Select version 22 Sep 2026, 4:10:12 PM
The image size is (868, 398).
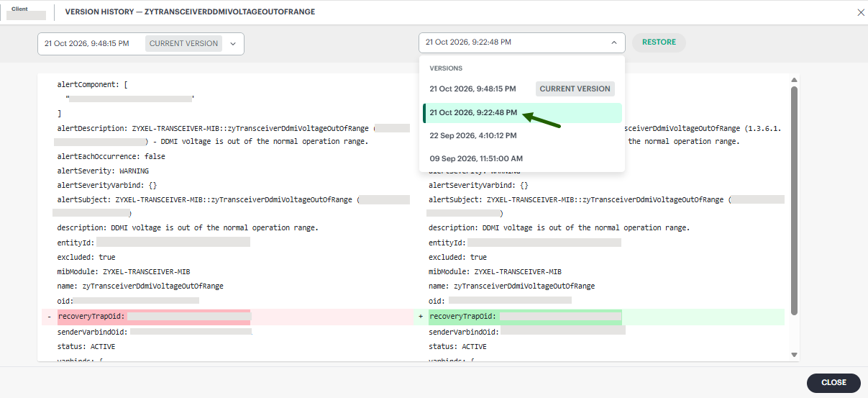click(521, 135)
